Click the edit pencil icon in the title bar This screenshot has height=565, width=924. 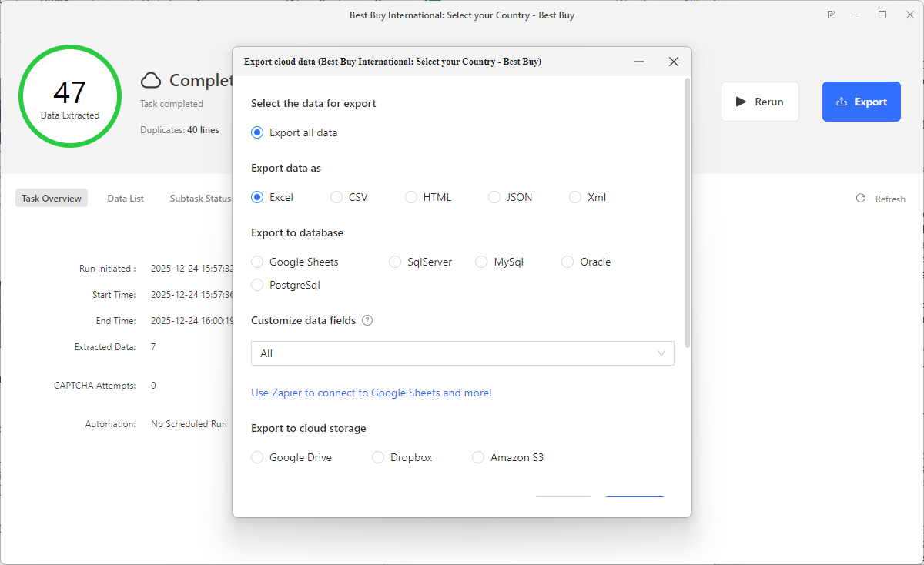point(831,14)
